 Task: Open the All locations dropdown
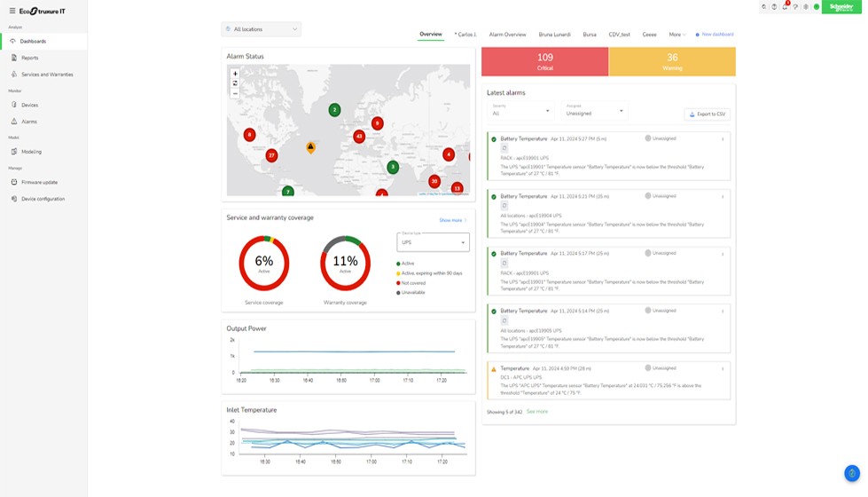click(262, 29)
